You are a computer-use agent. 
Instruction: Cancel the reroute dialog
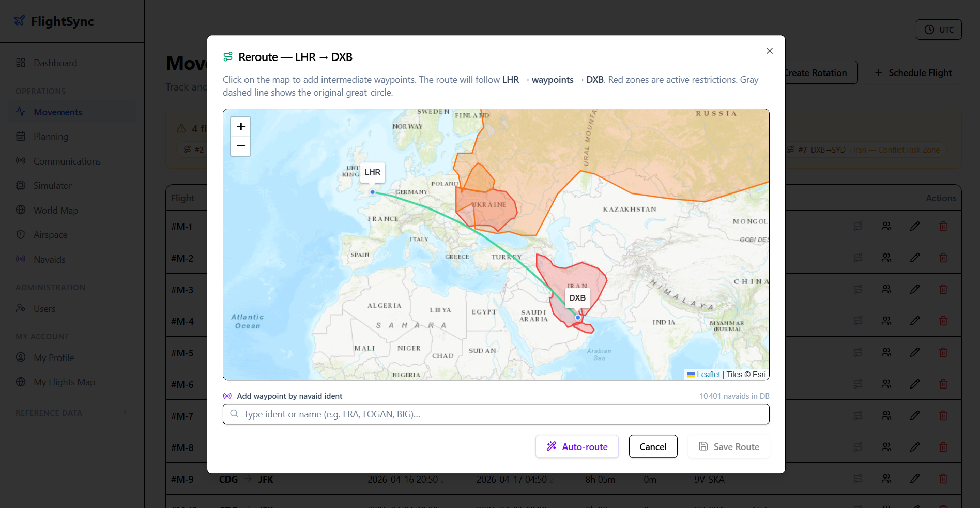(653, 446)
